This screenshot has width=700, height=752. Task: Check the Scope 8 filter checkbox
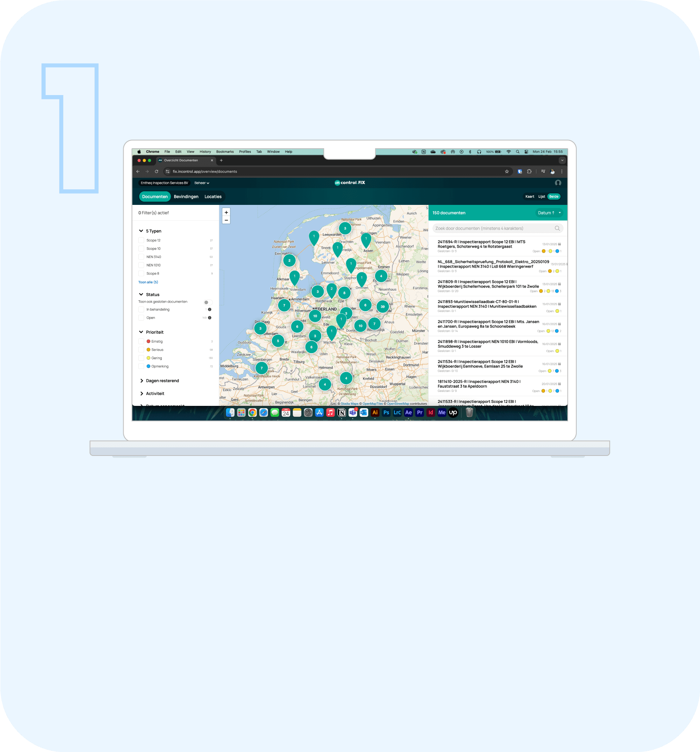tap(141, 274)
